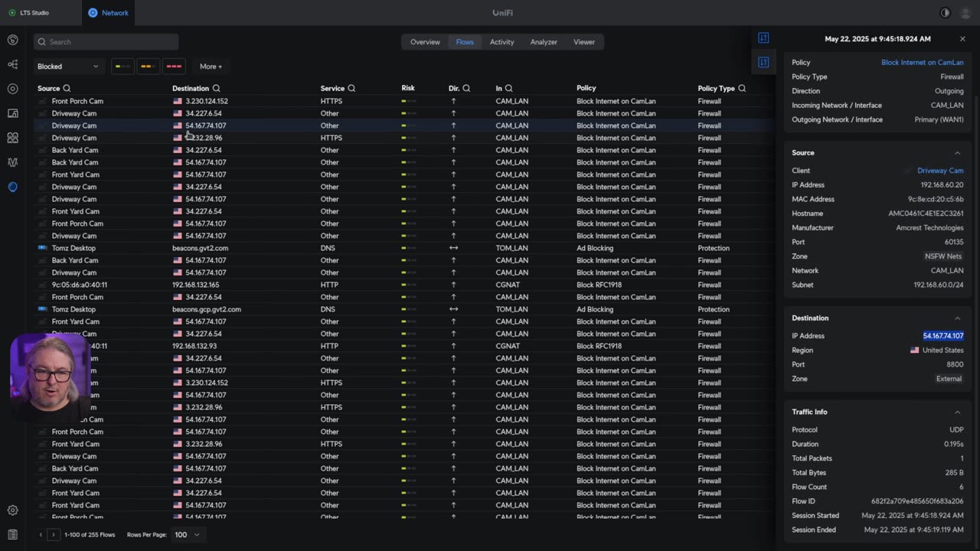Switch to the Overview tab

[425, 42]
